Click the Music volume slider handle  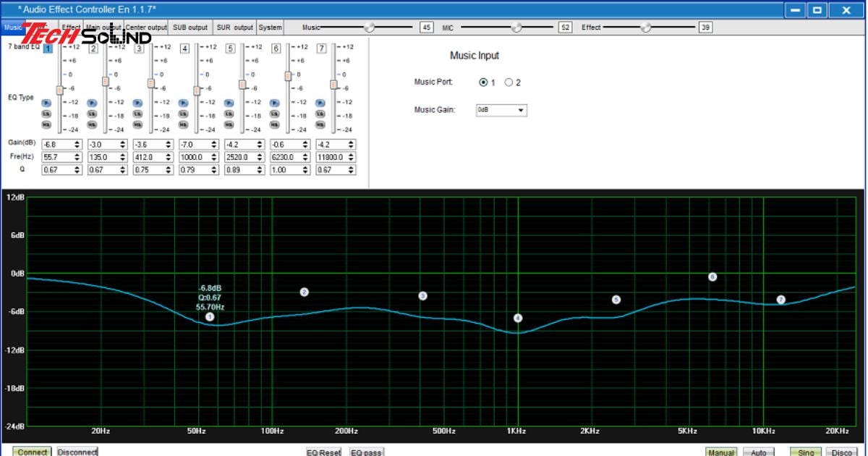(x=370, y=28)
